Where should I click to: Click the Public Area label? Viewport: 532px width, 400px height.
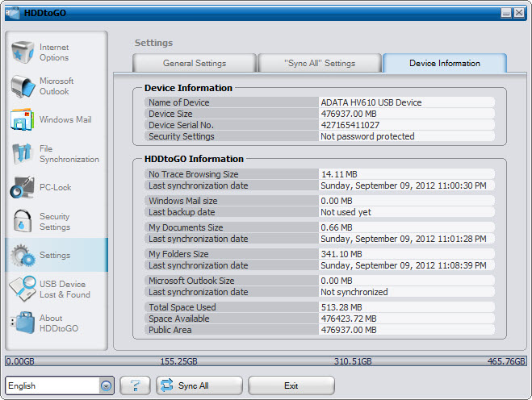[170, 330]
